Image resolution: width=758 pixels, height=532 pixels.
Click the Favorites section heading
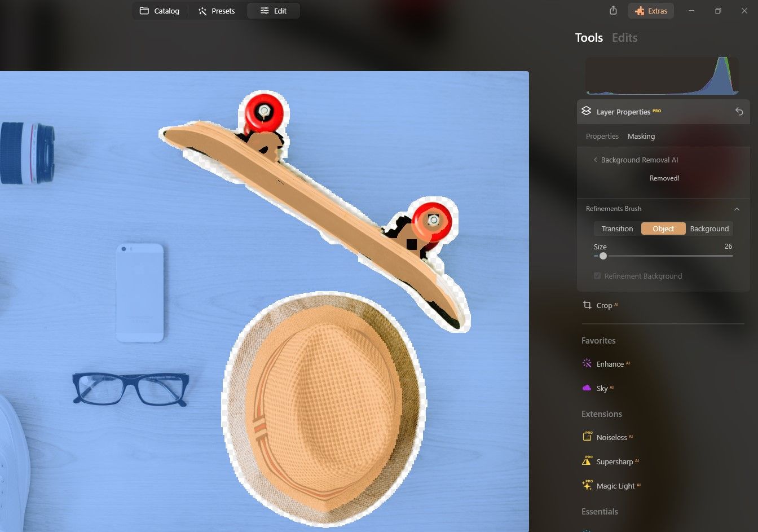point(598,341)
